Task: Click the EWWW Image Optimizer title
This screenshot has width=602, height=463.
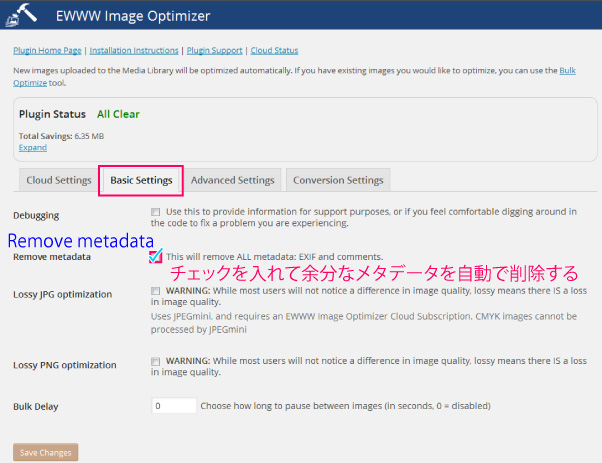Action: point(133,16)
